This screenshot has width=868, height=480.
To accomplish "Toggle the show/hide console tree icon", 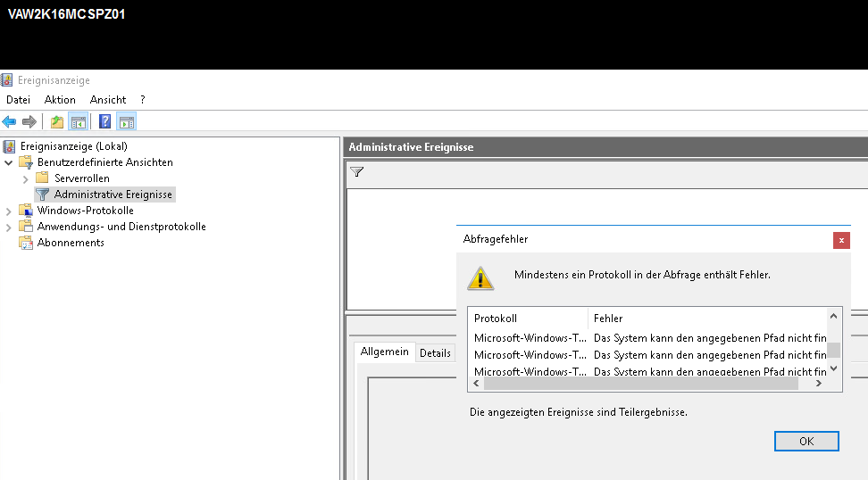I will (x=78, y=121).
